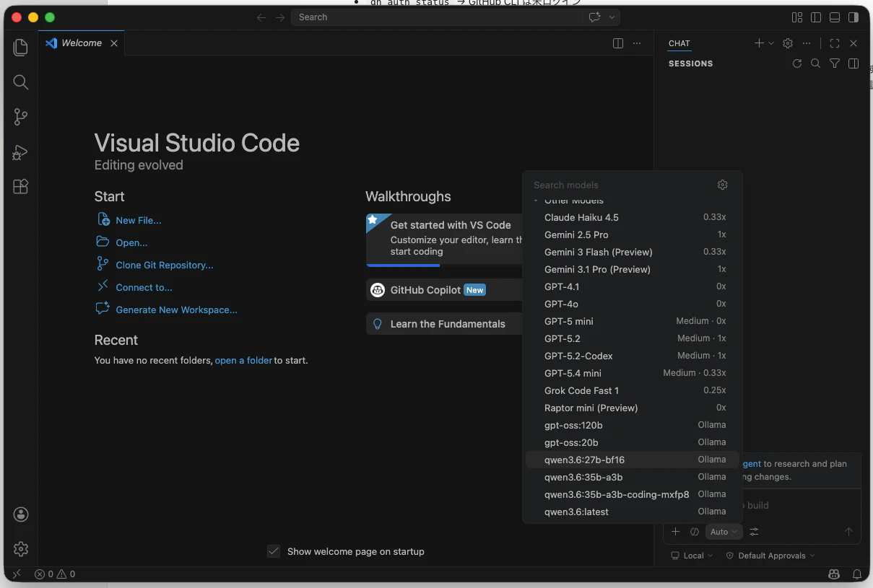Screen dimensions: 873x588
Task: Add context with plus icon in chat input
Action: pos(675,532)
